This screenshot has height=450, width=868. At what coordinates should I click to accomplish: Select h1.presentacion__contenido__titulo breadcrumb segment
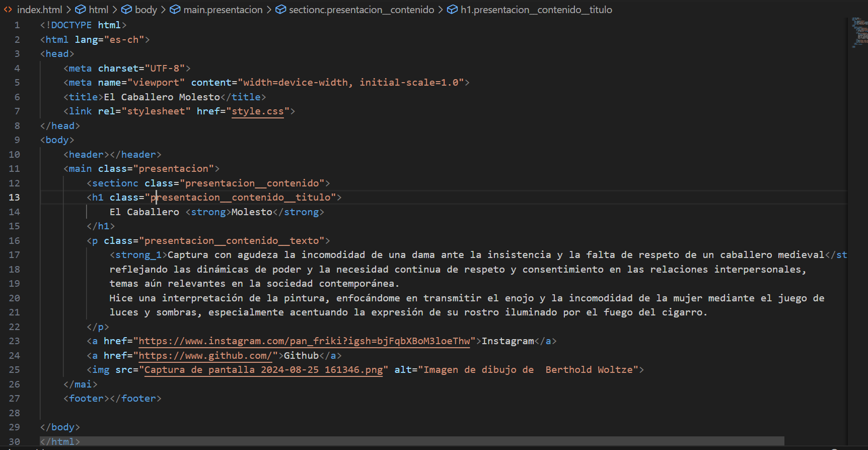pyautogui.click(x=536, y=10)
